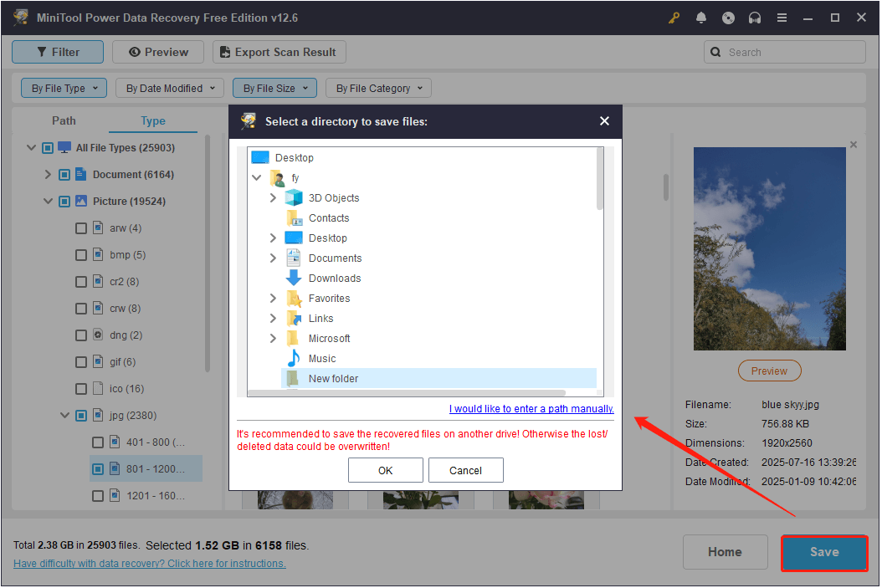Open notifications via the bell icon
Image resolution: width=882 pixels, height=588 pixels.
(701, 17)
